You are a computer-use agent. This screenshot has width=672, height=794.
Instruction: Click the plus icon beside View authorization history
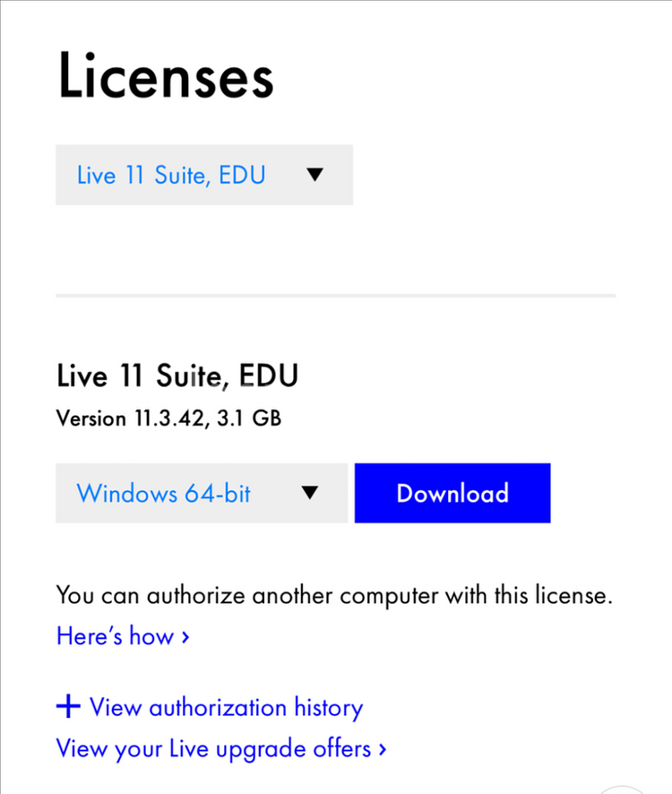[68, 706]
